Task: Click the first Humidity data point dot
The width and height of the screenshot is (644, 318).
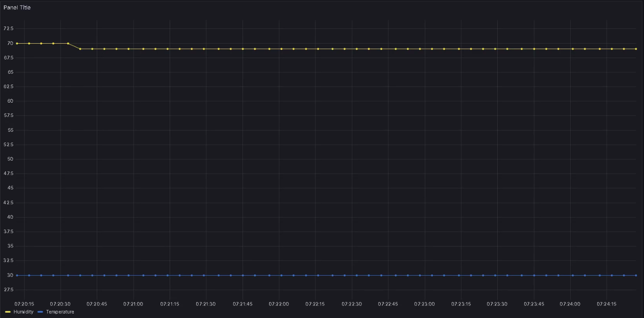Action: [17, 43]
